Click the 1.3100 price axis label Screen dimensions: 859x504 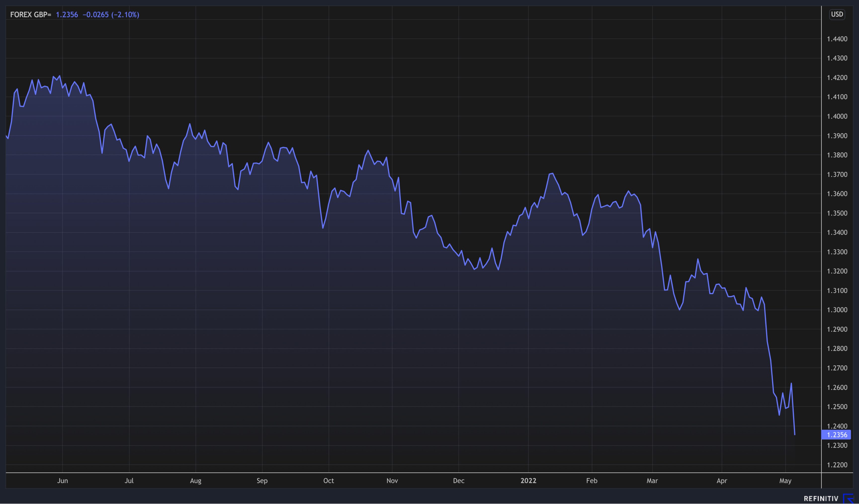837,291
